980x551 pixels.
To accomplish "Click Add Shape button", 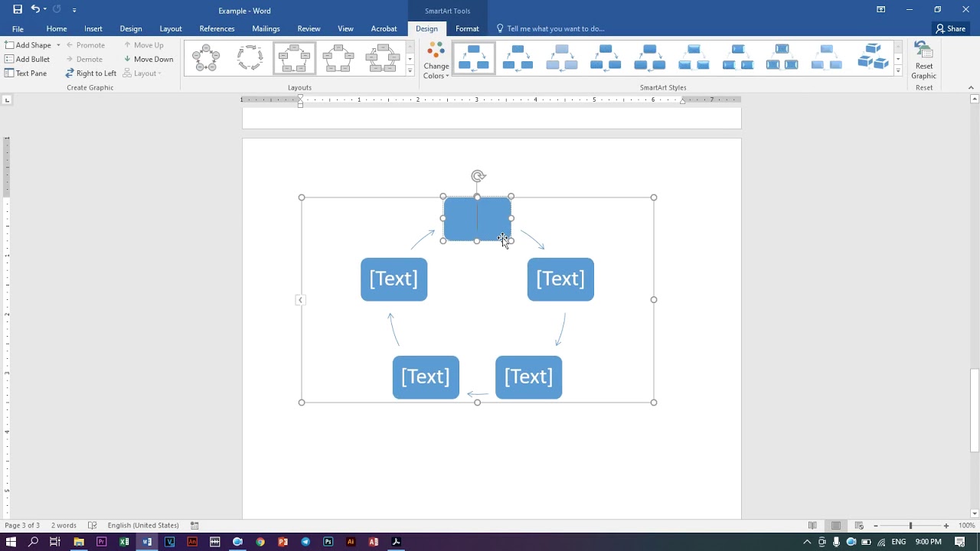I will coord(28,45).
